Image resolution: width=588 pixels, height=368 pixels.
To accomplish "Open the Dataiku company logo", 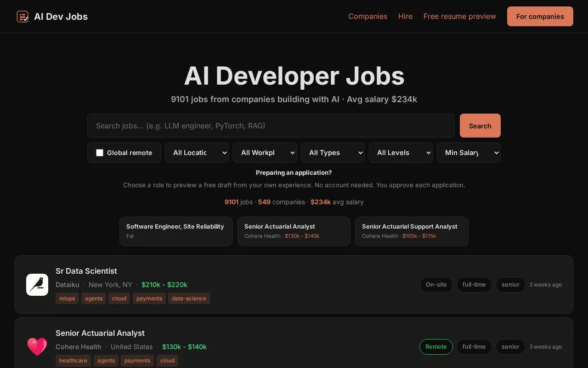I will pos(37,285).
